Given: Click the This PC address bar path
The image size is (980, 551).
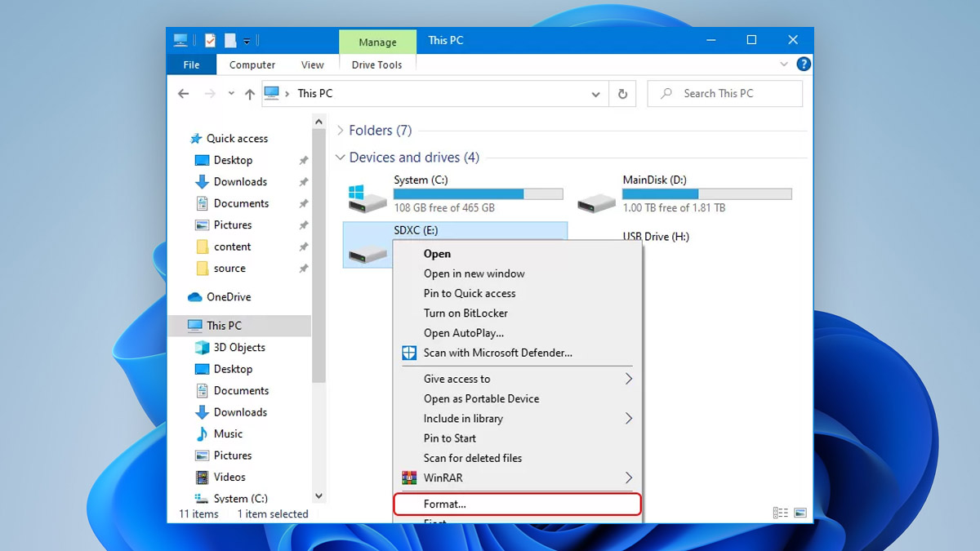Looking at the screenshot, I should coord(315,94).
